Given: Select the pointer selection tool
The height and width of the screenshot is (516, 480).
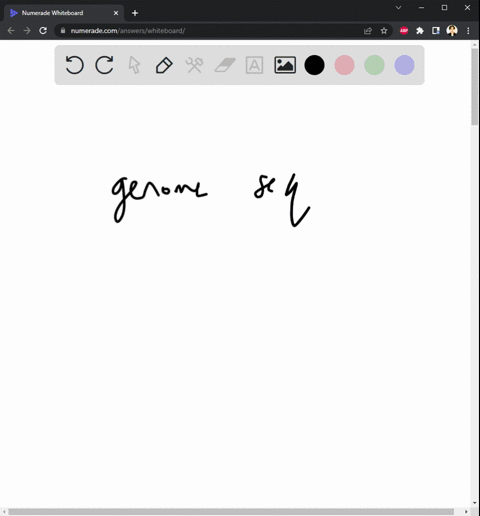Looking at the screenshot, I should point(134,65).
